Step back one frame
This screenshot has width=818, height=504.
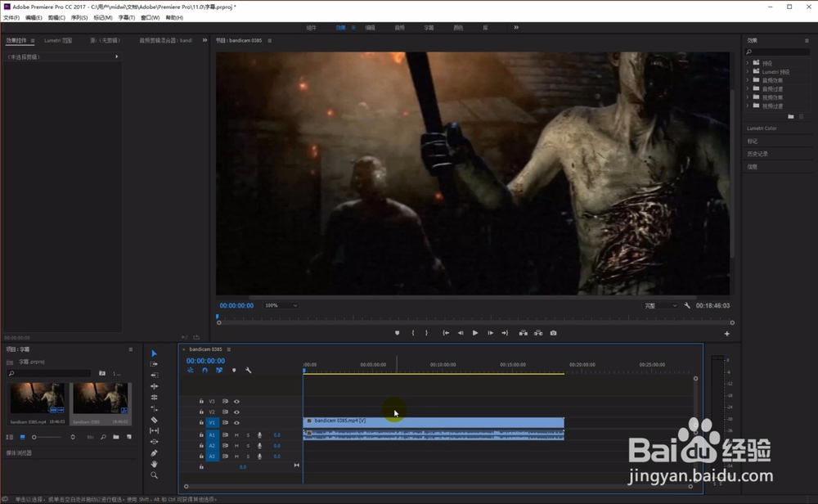[460, 333]
